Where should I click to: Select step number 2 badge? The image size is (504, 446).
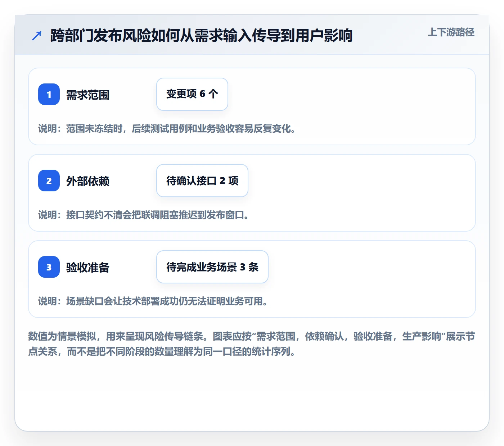click(49, 181)
